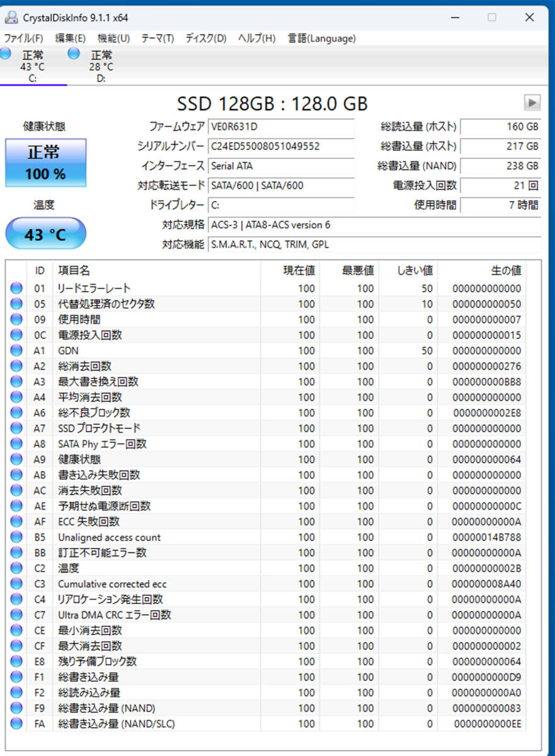Open the 言語(Language) menu
The image size is (555, 756).
click(x=322, y=38)
